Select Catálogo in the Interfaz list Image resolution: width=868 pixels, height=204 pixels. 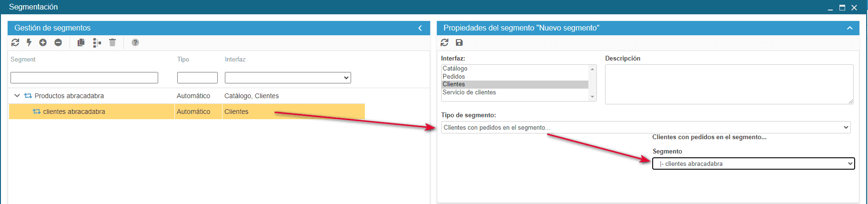tap(455, 69)
